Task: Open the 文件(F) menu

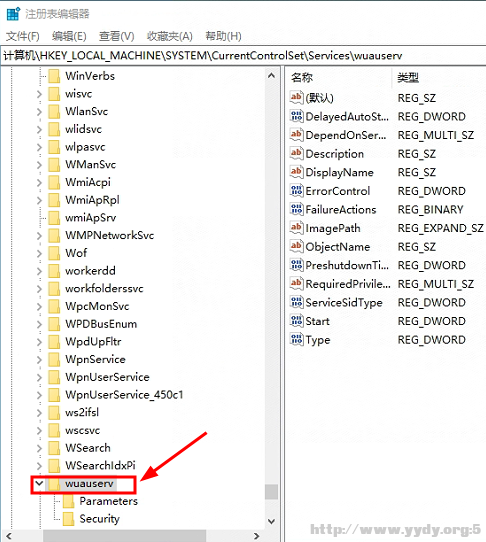Action: (x=23, y=36)
